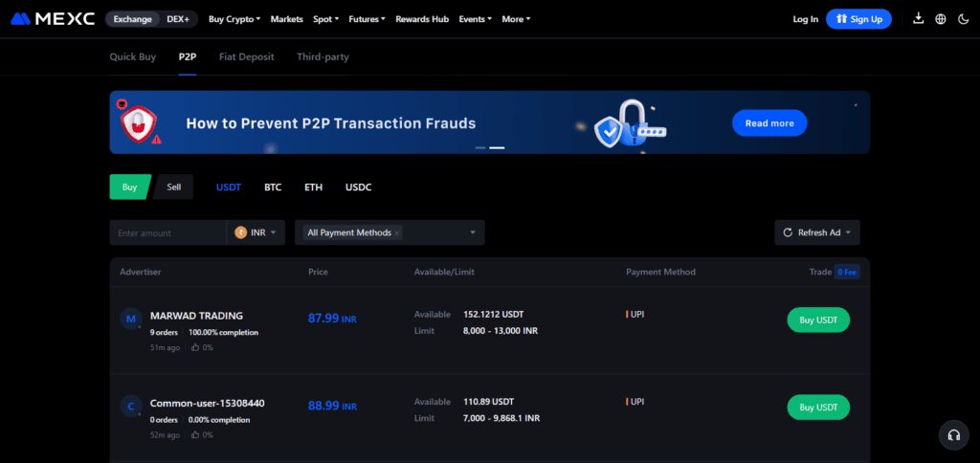
Task: Click the 7,000 - 9,868.1 INR limit
Action: pyautogui.click(x=501, y=418)
